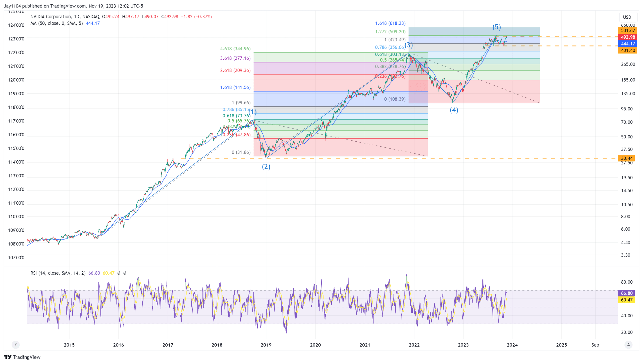Click the 2020 label on the time axis

pos(315,345)
